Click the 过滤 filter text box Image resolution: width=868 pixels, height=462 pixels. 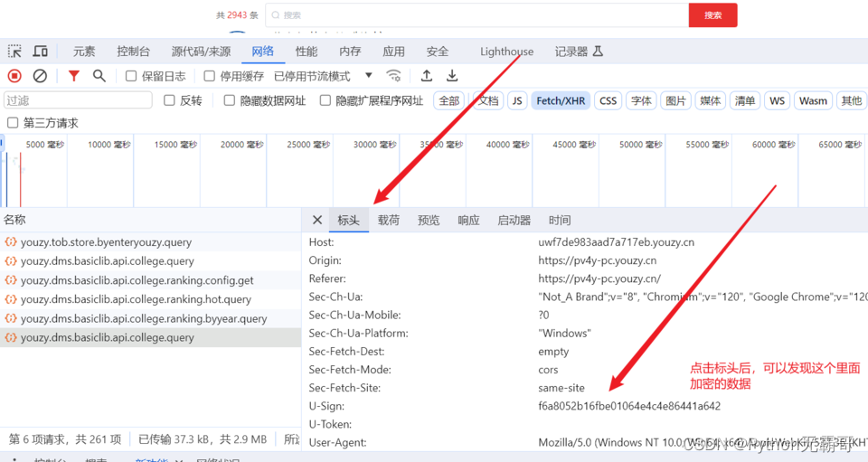78,100
